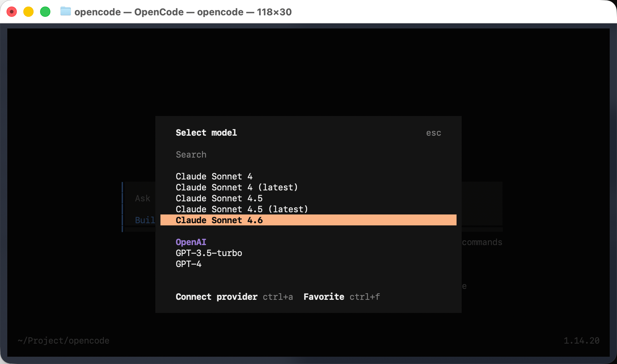Choose Claude Sonnet 4 (latest) model
The width and height of the screenshot is (617, 364).
point(308,187)
